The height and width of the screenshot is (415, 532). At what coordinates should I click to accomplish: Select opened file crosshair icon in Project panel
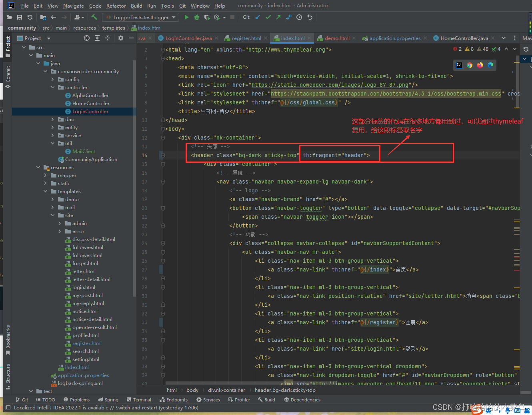tap(87, 38)
